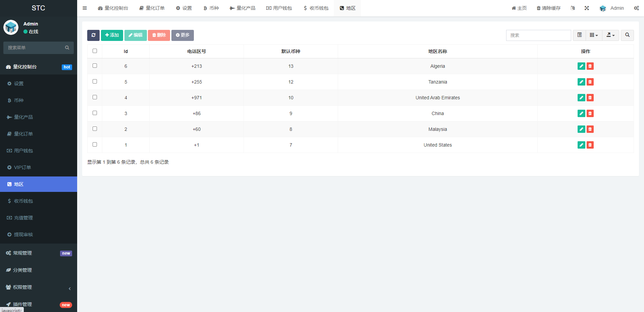
Task: Open the columns visibility dropdown
Action: click(x=594, y=35)
